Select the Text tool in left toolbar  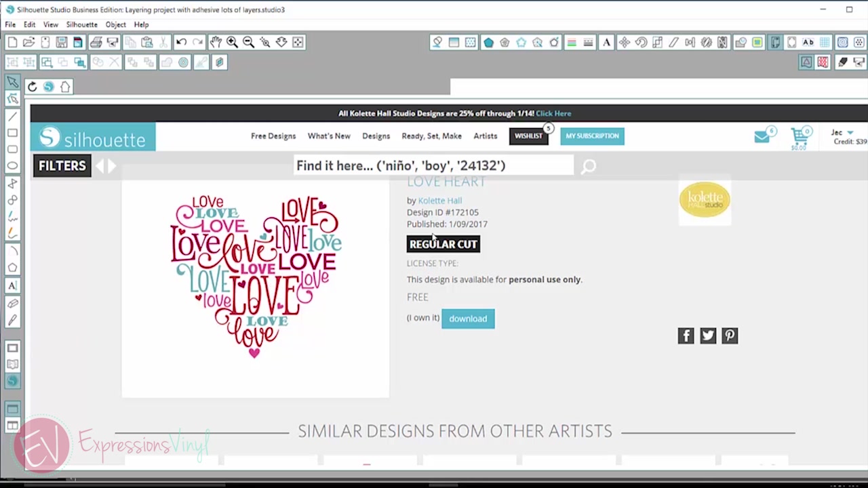pyautogui.click(x=12, y=285)
